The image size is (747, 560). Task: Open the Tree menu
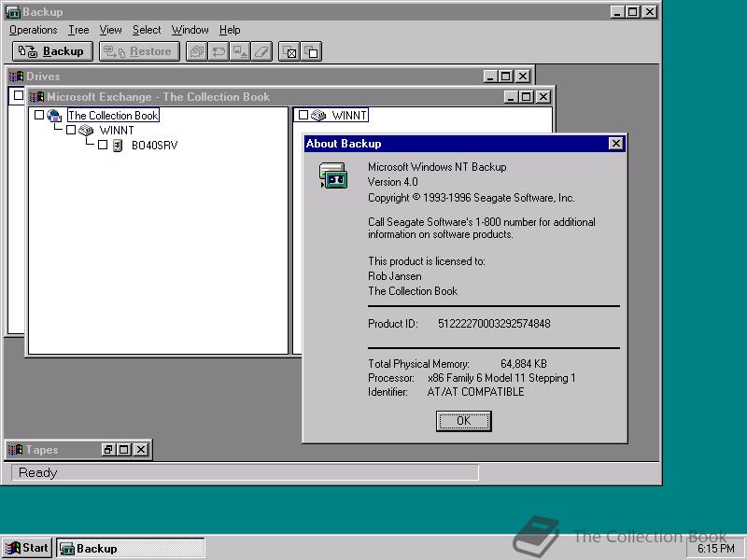(x=78, y=30)
